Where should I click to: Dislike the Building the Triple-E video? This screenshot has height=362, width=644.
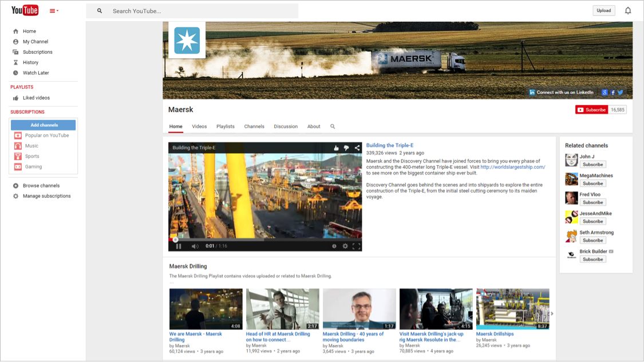coord(346,148)
